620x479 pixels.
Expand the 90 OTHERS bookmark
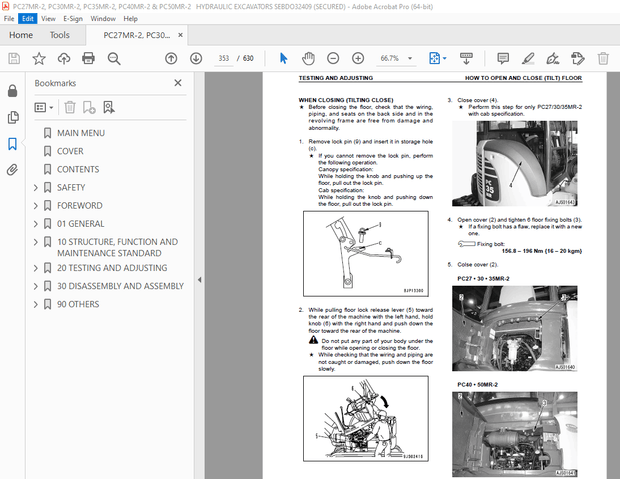coord(36,305)
